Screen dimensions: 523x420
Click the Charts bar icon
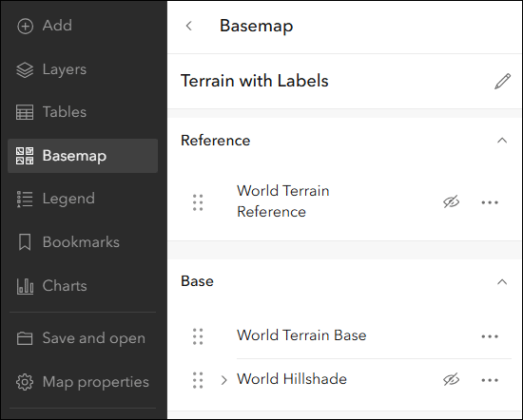tap(25, 286)
